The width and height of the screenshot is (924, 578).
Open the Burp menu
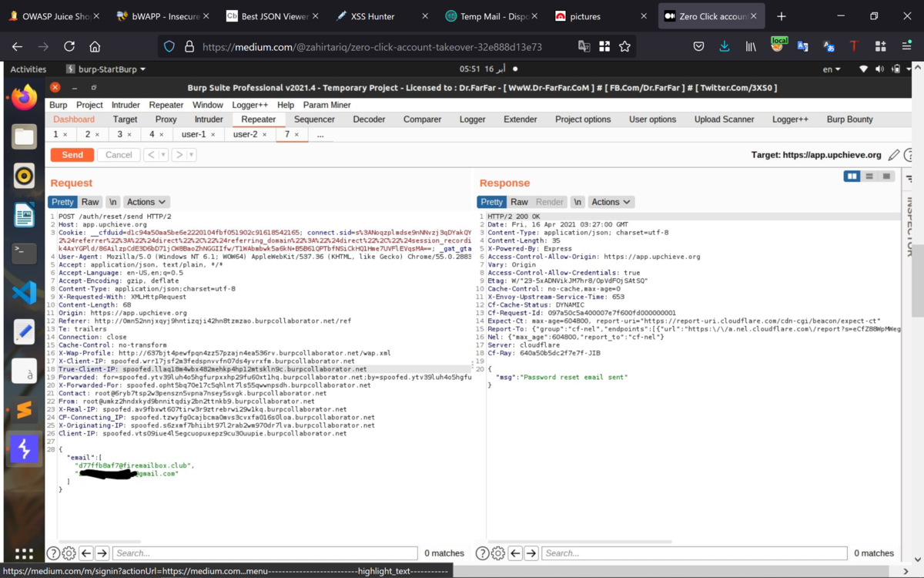pyautogui.click(x=59, y=105)
